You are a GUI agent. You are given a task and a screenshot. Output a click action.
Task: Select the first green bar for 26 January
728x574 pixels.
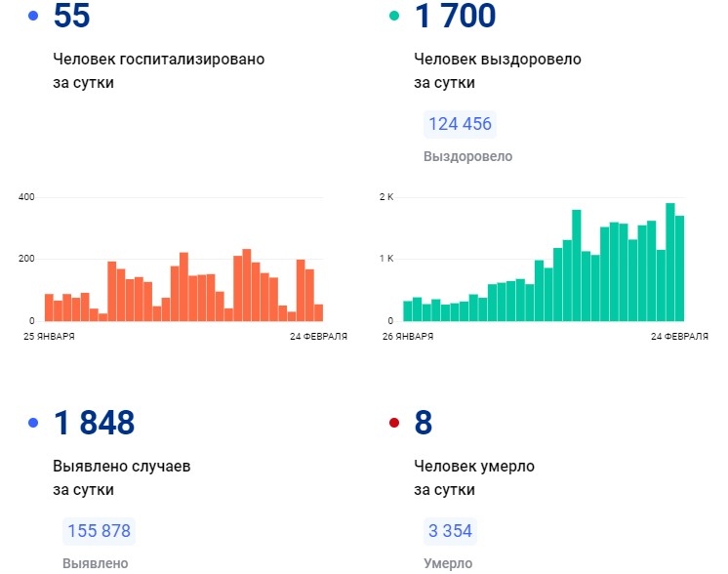click(x=408, y=310)
